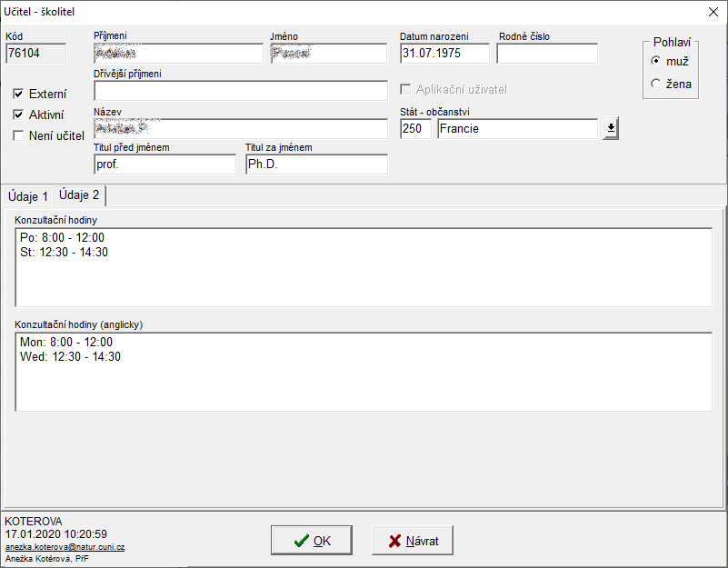Click the Titul před jménem field
This screenshot has width=728, height=568.
pyautogui.click(x=165, y=164)
